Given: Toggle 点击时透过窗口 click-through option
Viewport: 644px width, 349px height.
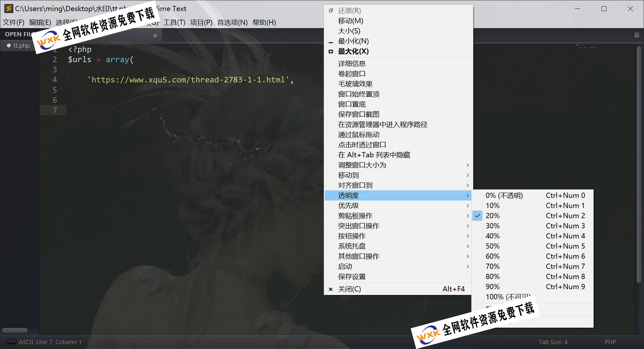Looking at the screenshot, I should coord(362,145).
